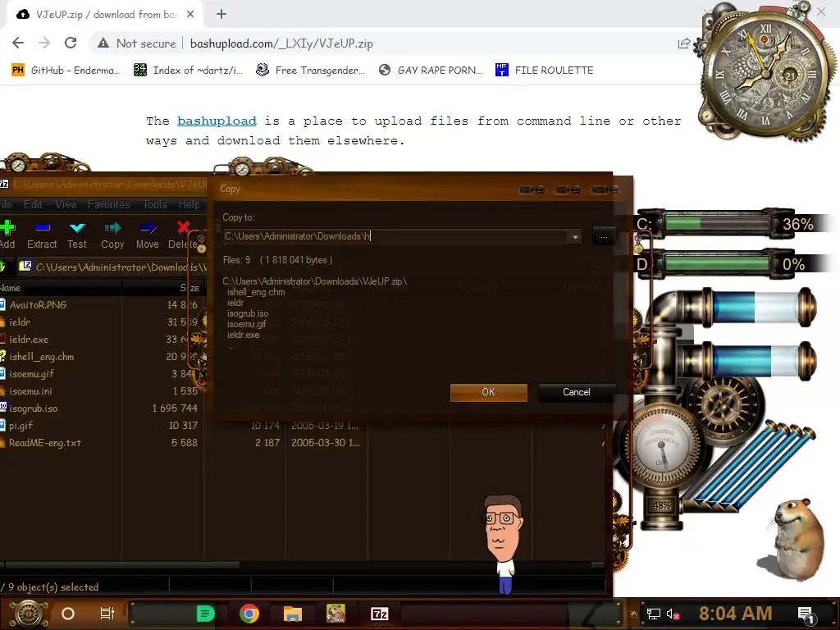This screenshot has width=840, height=630.
Task: Click the 7-Zip horizontal scrollbar
Action: (x=122, y=564)
